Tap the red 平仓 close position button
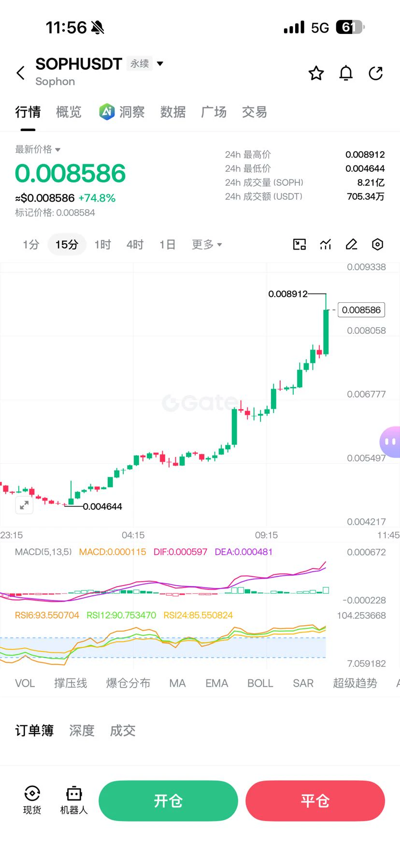 [315, 801]
